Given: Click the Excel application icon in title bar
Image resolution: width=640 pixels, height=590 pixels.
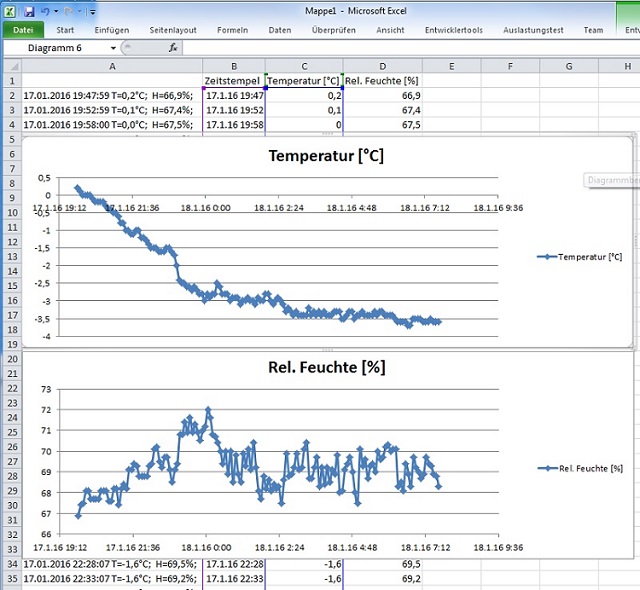Looking at the screenshot, I should pos(10,11).
